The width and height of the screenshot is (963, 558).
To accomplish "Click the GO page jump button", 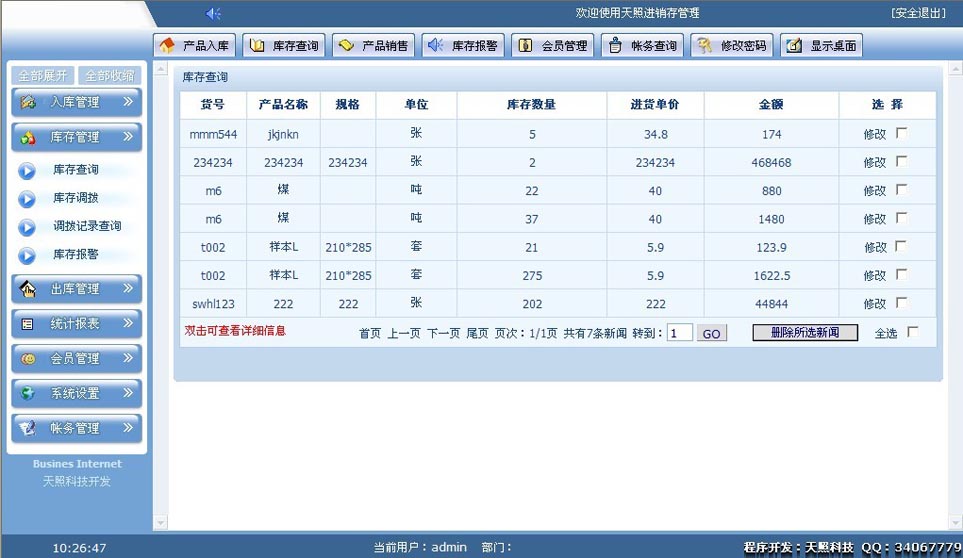I will point(712,333).
